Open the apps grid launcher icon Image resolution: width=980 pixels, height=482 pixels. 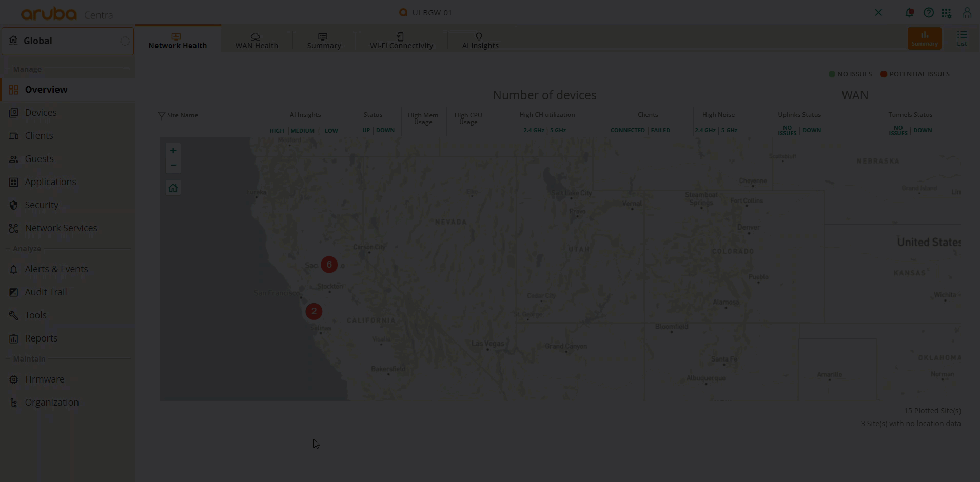947,13
